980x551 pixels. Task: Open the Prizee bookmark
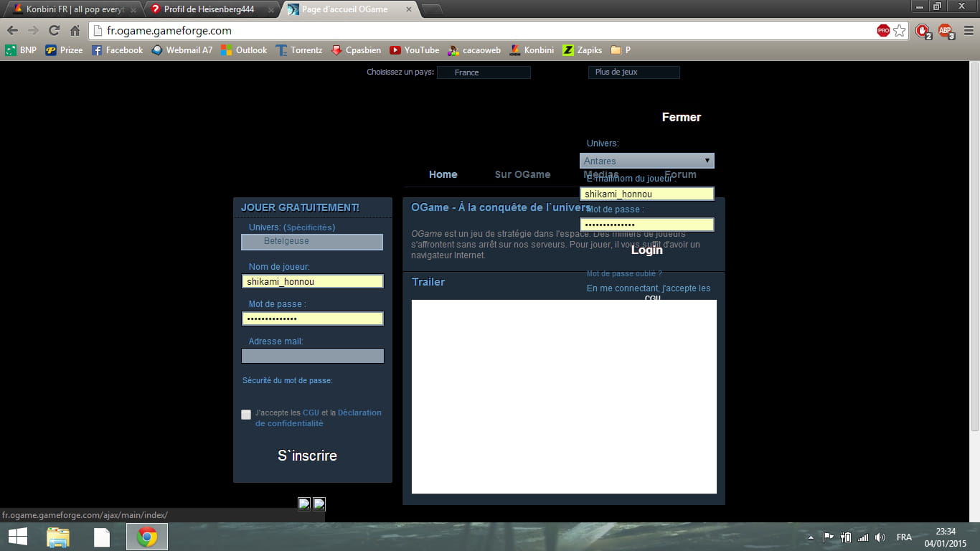point(64,50)
